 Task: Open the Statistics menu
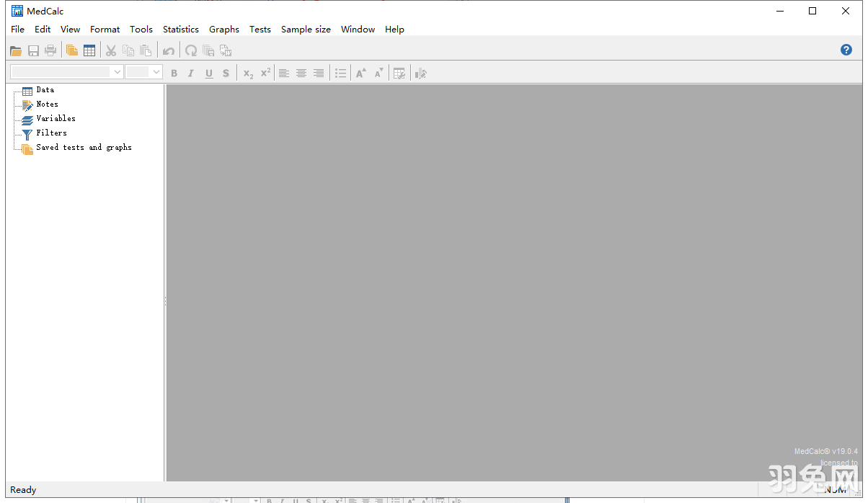180,30
